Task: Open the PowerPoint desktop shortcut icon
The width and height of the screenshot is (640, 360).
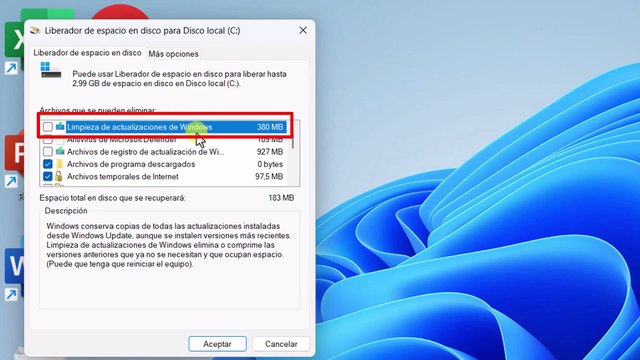Action: pyautogui.click(x=15, y=153)
